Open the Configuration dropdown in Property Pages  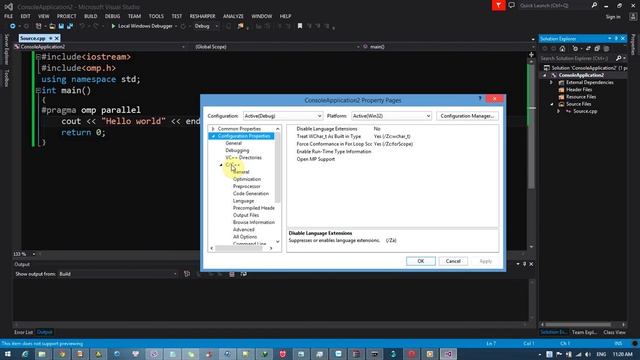click(283, 116)
